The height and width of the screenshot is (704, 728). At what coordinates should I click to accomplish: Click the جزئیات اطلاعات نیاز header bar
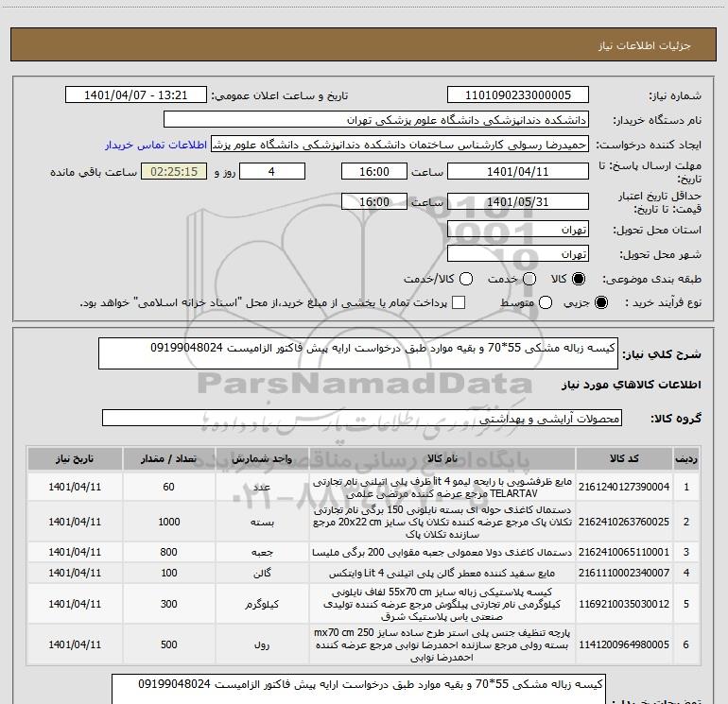coord(364,45)
